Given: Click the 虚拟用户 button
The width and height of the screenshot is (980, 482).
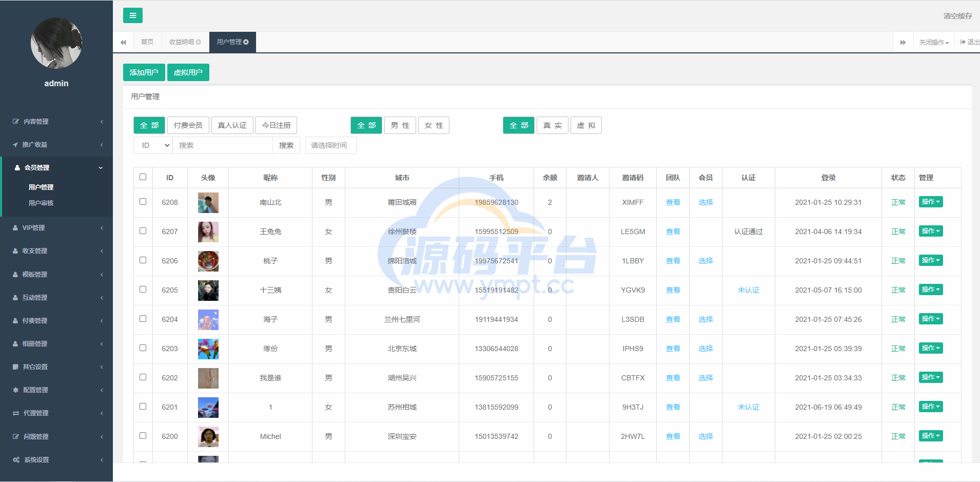Looking at the screenshot, I should [188, 72].
